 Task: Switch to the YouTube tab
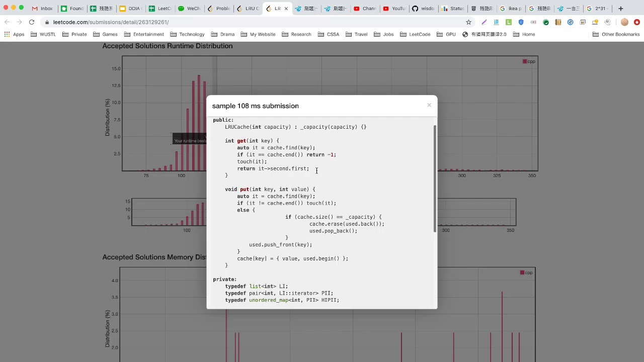[x=393, y=9]
